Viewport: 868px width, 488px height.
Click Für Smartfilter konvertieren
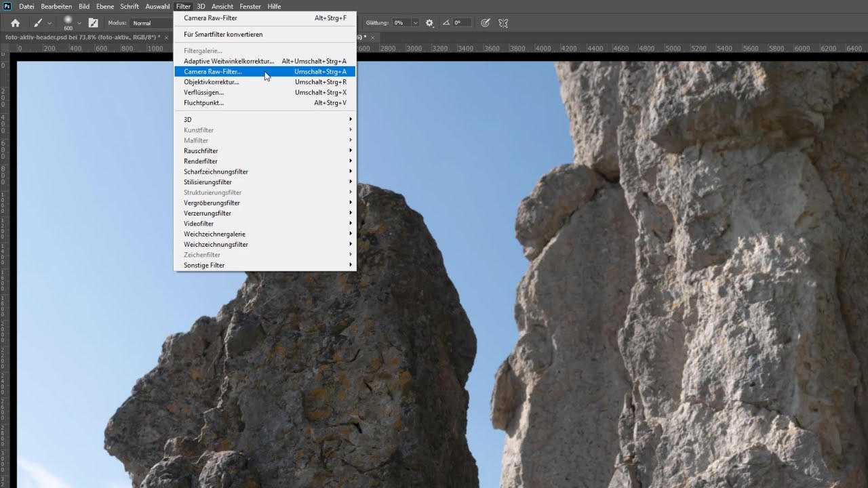point(264,34)
